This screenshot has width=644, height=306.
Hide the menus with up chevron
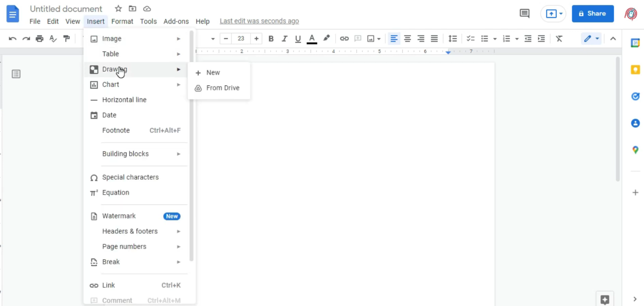click(613, 39)
